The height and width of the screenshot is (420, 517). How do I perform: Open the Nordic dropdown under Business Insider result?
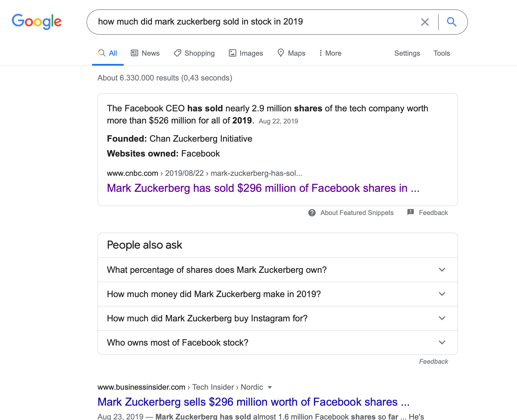[x=270, y=387]
